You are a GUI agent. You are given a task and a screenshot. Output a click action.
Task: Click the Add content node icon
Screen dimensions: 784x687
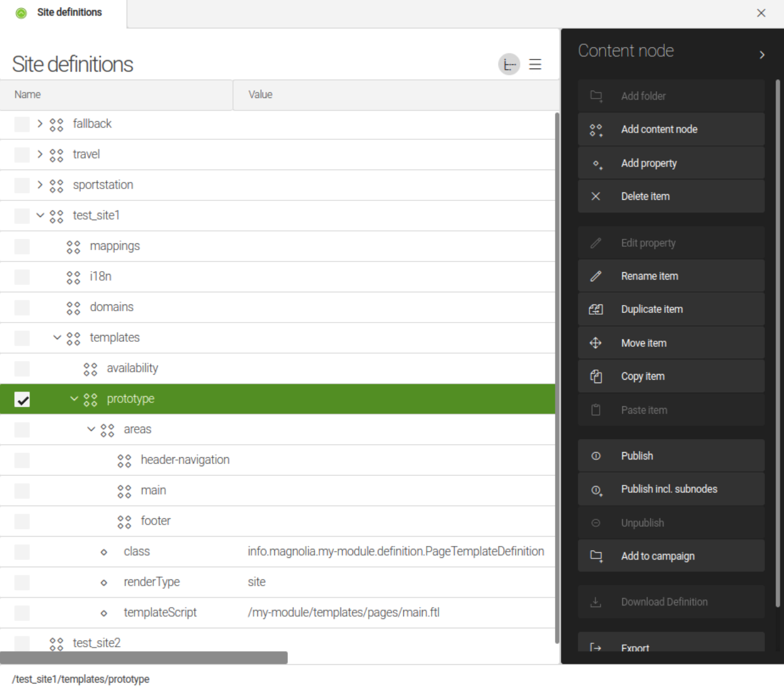(x=596, y=129)
